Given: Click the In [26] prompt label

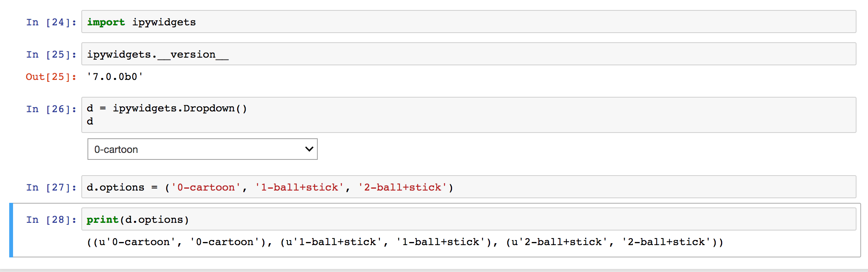Looking at the screenshot, I should [x=50, y=109].
